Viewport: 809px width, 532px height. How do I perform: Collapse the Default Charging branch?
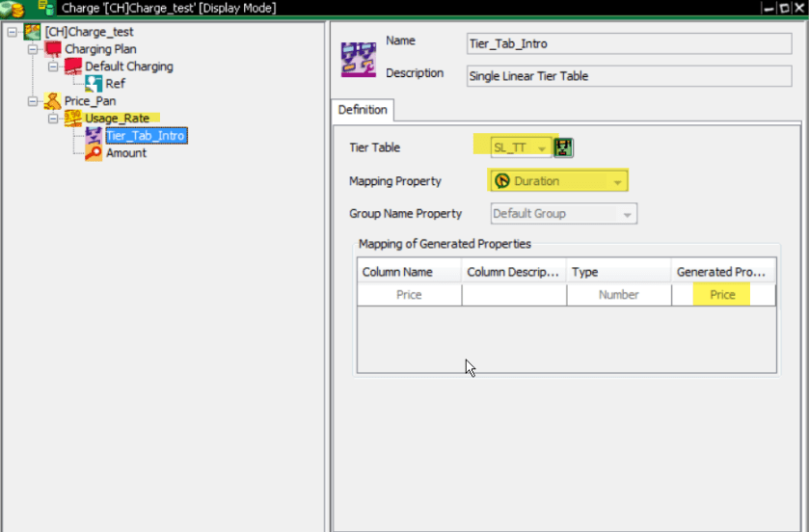[x=53, y=66]
